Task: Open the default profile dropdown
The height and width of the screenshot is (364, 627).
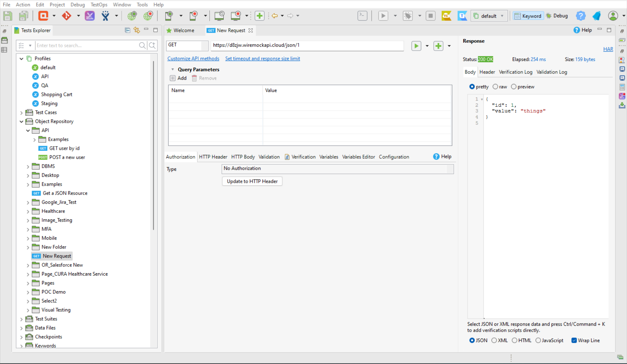Action: point(489,16)
